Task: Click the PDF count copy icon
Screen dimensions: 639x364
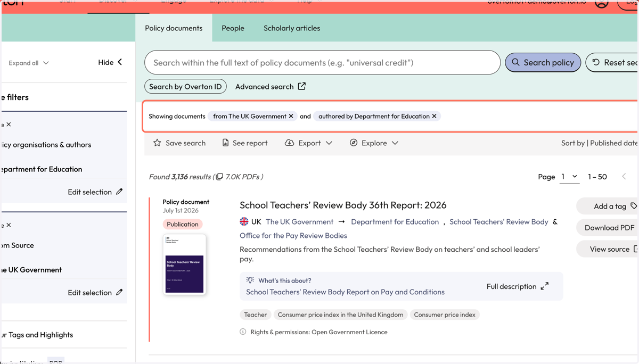Action: tap(219, 177)
